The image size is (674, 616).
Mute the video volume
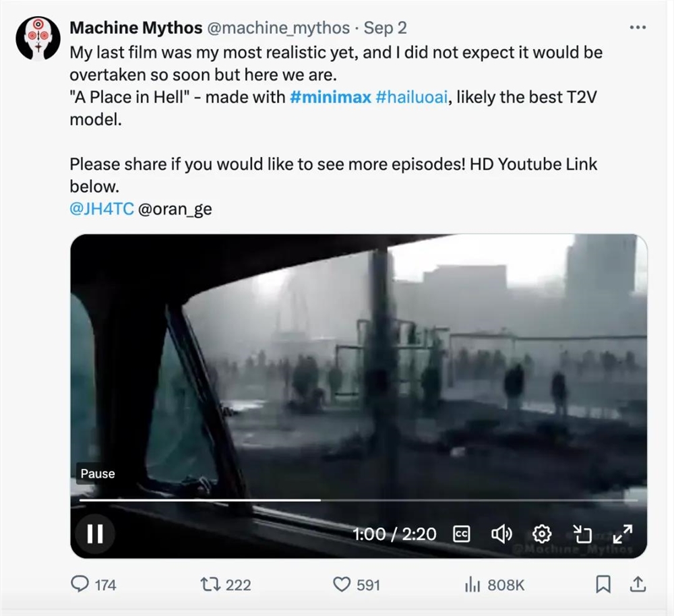(x=501, y=534)
